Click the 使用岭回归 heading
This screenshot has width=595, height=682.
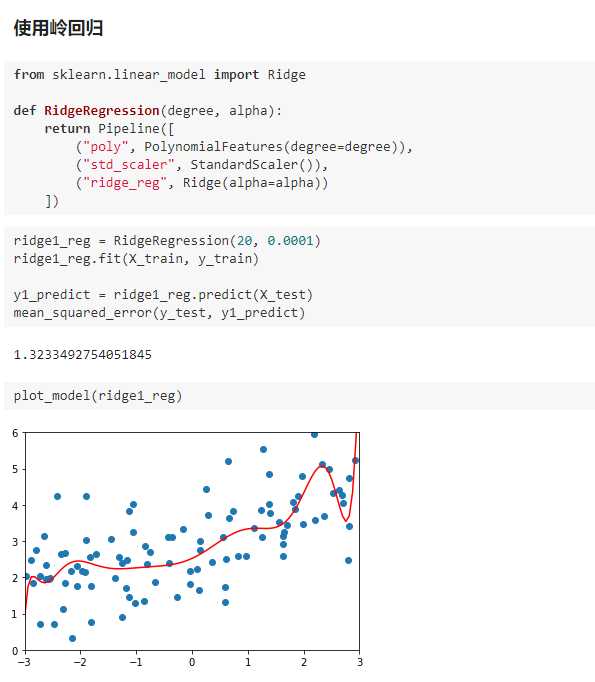point(58,28)
